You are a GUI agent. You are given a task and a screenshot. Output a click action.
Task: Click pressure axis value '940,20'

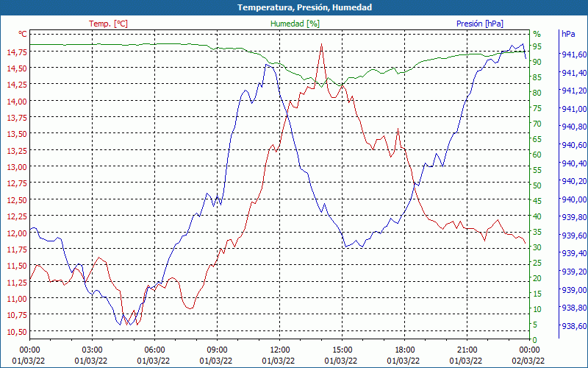tap(575, 181)
